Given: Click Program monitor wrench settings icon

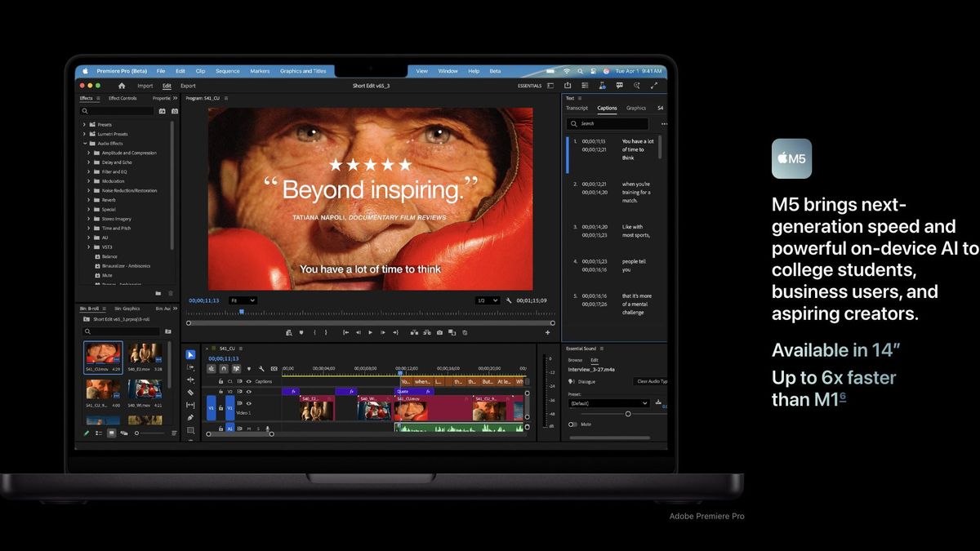Looking at the screenshot, I should pyautogui.click(x=509, y=300).
